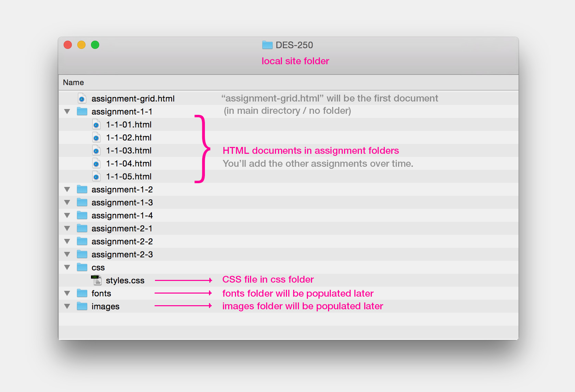Sort by the Name column header

click(74, 82)
